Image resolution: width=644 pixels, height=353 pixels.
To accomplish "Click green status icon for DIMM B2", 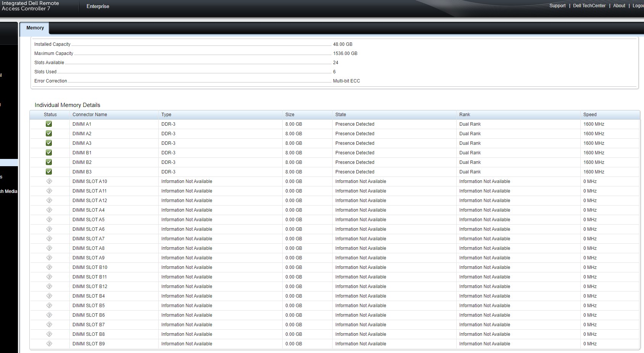I will tap(49, 162).
